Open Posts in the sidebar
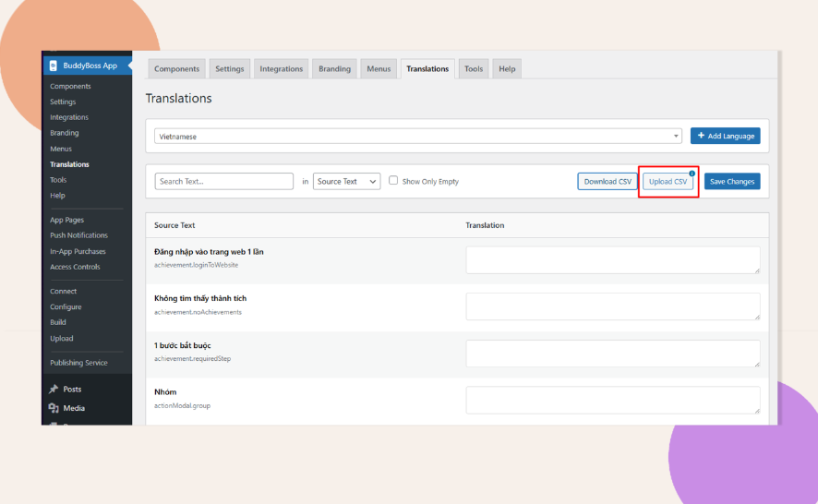Screen dimensions: 818x504 [x=72, y=390]
